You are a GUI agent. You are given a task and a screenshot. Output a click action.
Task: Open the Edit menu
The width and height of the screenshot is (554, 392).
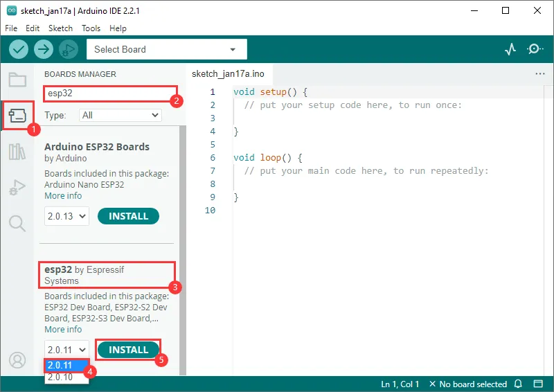(x=33, y=28)
